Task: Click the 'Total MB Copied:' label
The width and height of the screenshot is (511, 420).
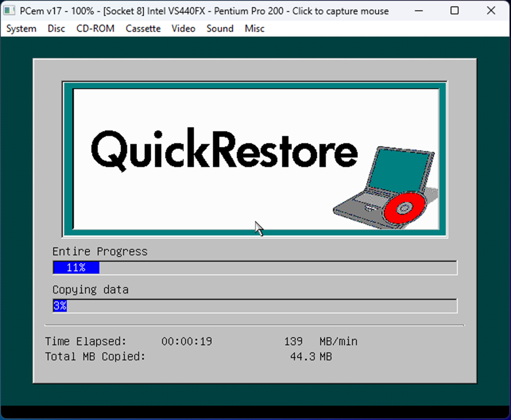Action: 95,356
